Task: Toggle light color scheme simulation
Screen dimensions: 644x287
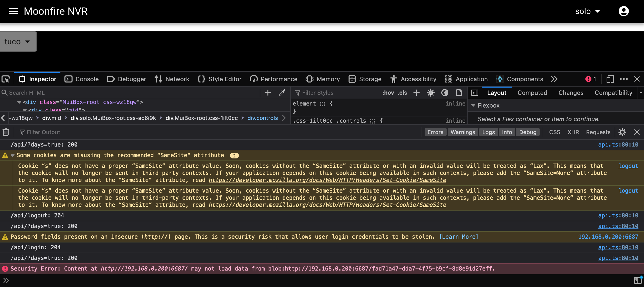Action: (x=431, y=93)
